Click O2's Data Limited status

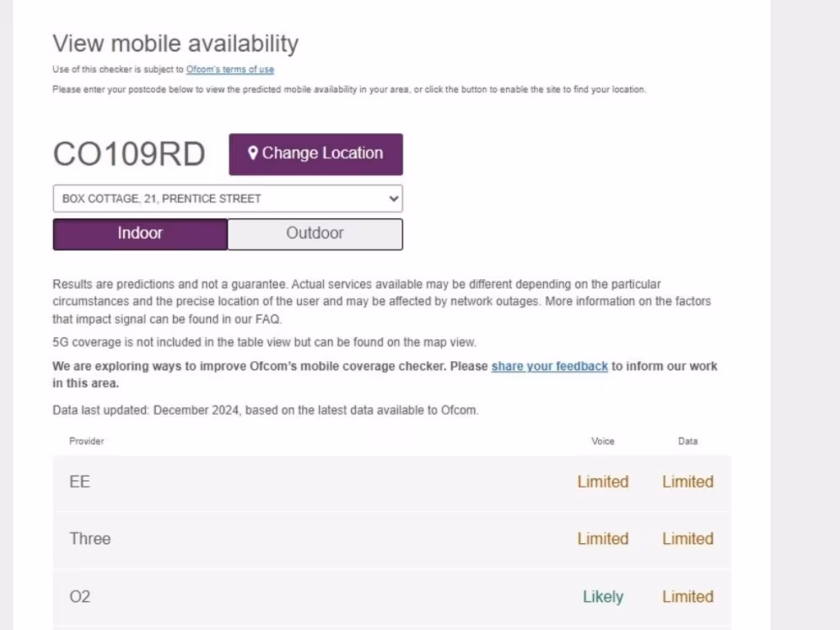(x=687, y=596)
